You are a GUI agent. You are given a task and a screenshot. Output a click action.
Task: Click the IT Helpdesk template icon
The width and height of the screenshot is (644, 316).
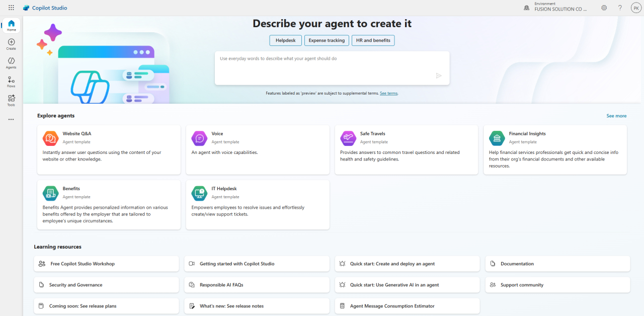tap(199, 193)
